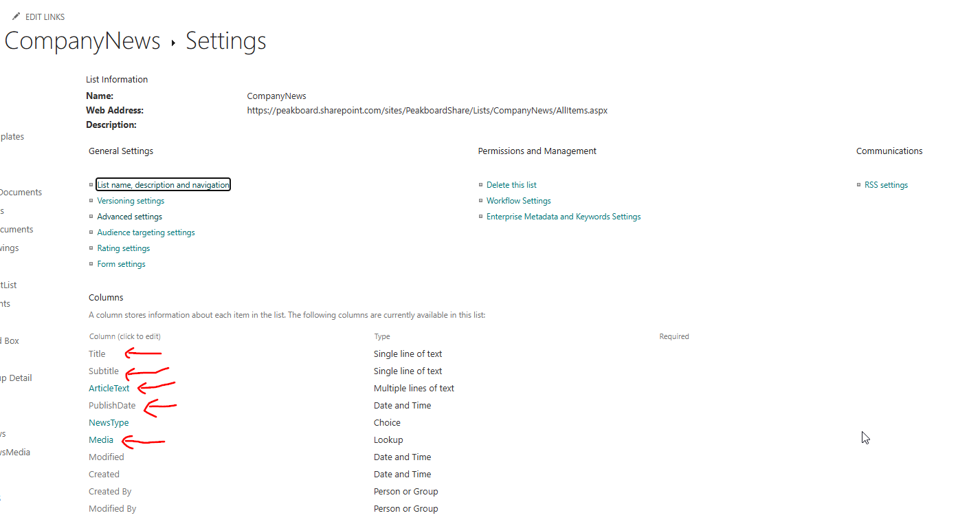Image resolution: width=980 pixels, height=522 pixels.
Task: Click Delete this list link
Action: [511, 185]
